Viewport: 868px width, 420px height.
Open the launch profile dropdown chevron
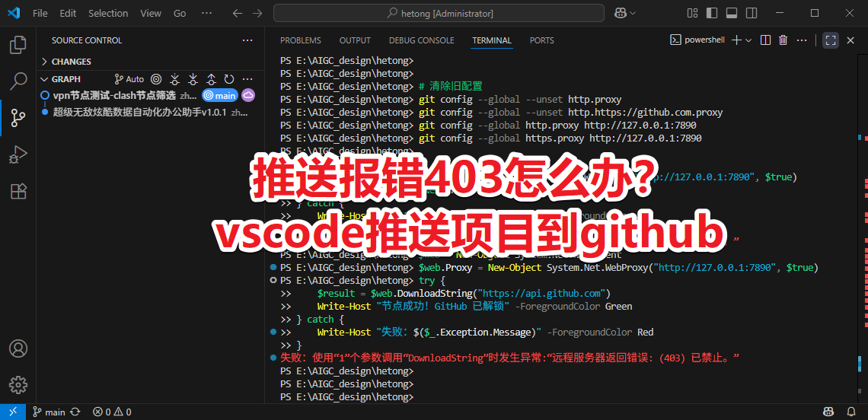coord(748,40)
